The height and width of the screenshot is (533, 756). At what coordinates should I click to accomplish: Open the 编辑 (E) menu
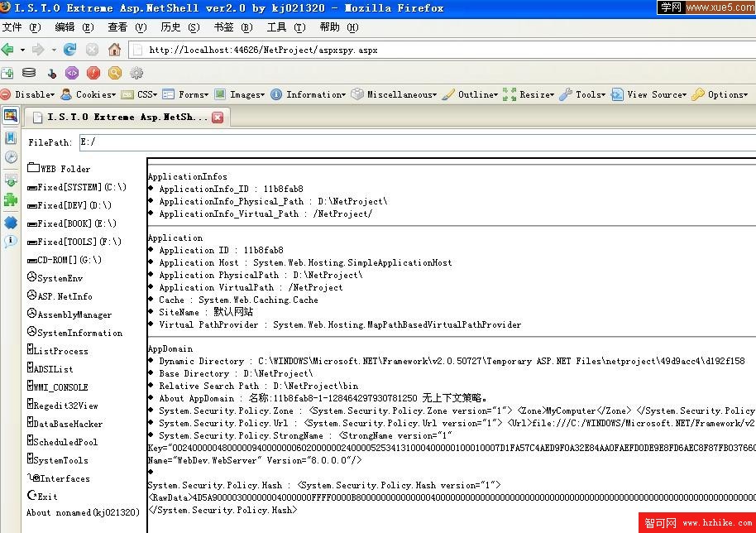coord(74,27)
